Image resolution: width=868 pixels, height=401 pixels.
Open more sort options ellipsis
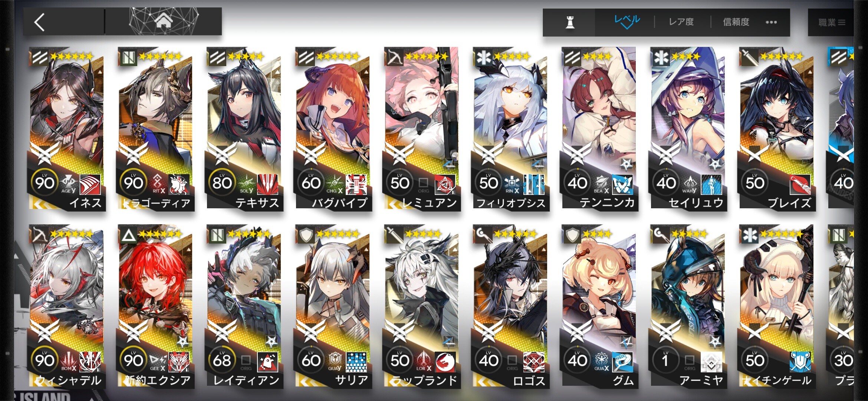pos(771,22)
